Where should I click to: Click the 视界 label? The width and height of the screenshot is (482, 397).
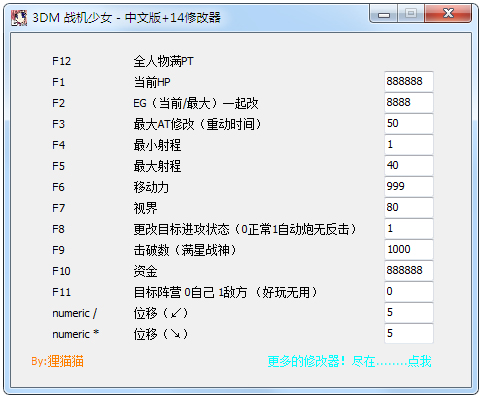point(145,208)
